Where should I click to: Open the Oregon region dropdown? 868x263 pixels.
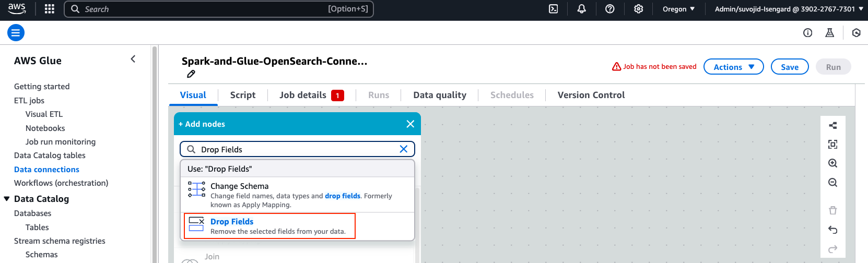pos(678,9)
